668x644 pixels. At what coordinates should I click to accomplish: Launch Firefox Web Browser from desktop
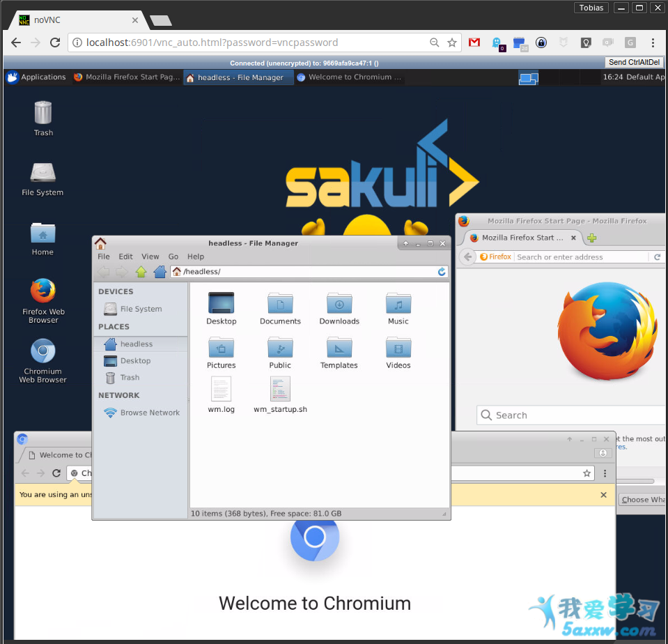click(x=43, y=300)
